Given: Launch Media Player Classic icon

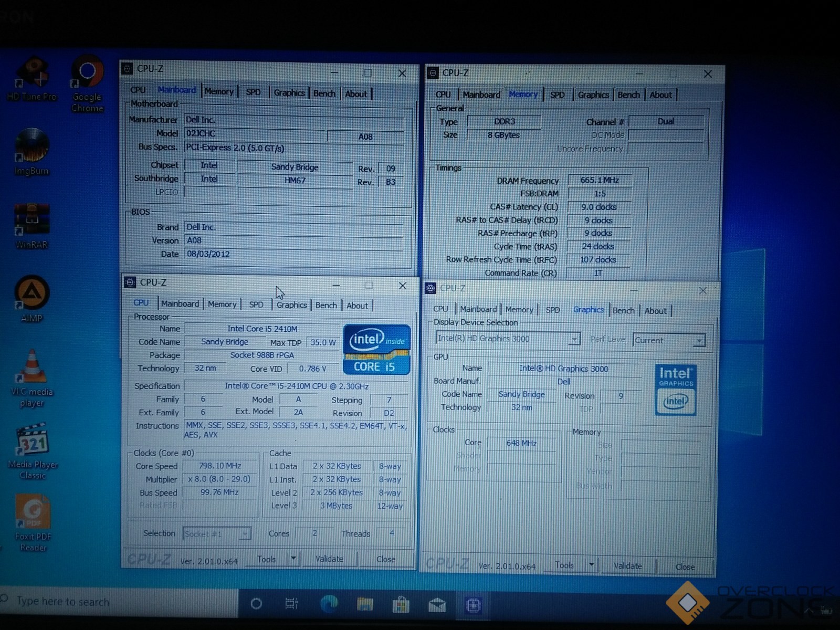Looking at the screenshot, I should [x=33, y=441].
